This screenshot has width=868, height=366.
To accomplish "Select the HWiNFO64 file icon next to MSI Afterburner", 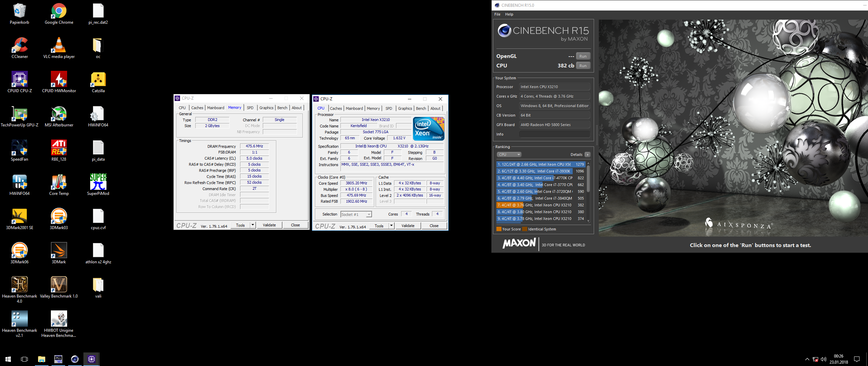I will [98, 116].
